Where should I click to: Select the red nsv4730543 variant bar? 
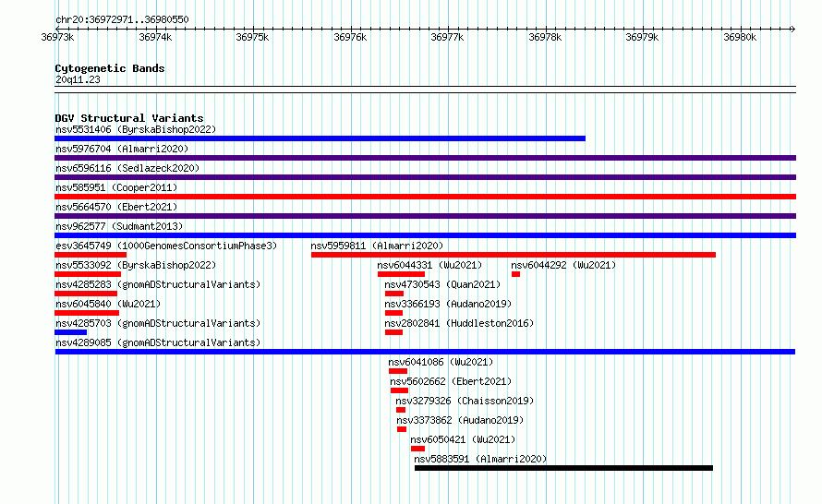(394, 294)
